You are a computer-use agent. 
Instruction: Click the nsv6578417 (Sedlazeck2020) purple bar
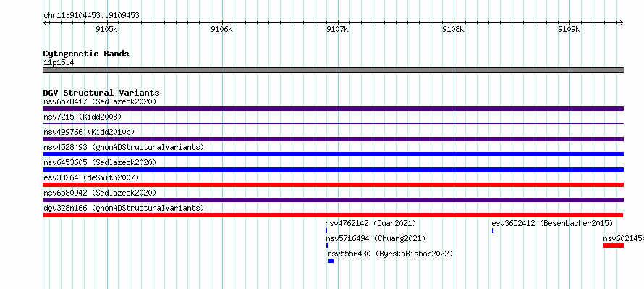click(333, 109)
